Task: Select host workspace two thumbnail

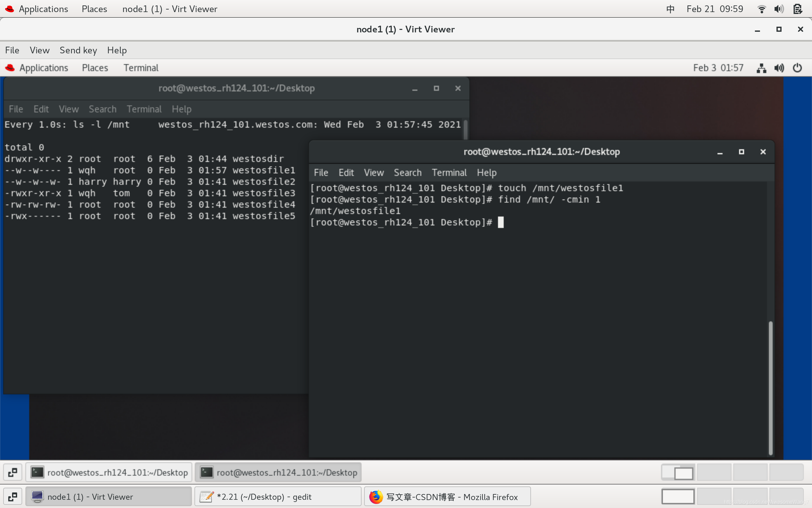Action: (x=714, y=497)
